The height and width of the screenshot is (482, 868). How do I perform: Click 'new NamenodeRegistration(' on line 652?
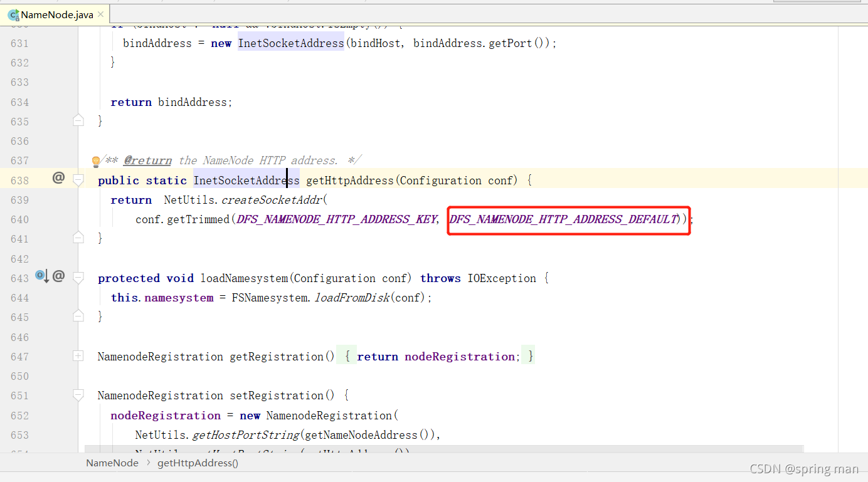319,416
